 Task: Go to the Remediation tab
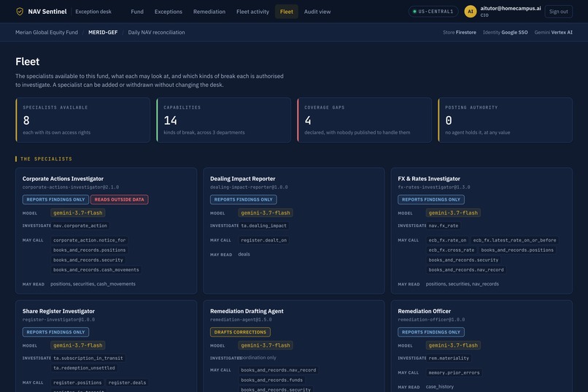[x=209, y=12]
